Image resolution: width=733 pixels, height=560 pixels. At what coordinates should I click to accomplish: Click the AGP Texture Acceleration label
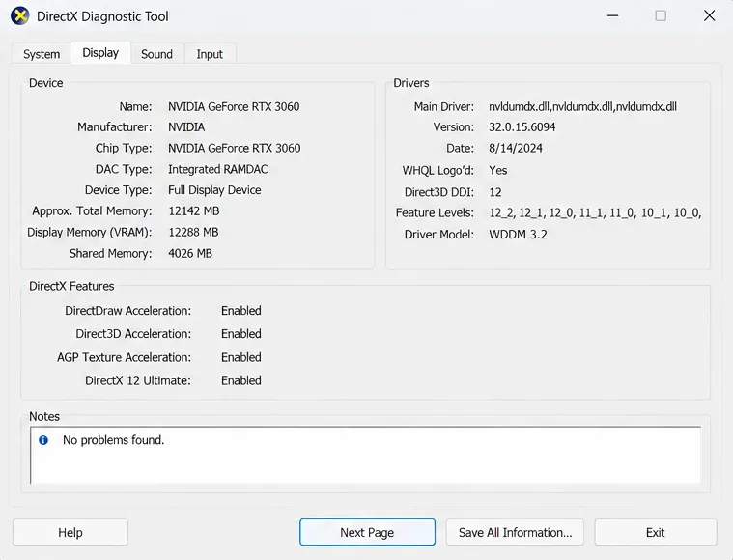pyautogui.click(x=124, y=357)
